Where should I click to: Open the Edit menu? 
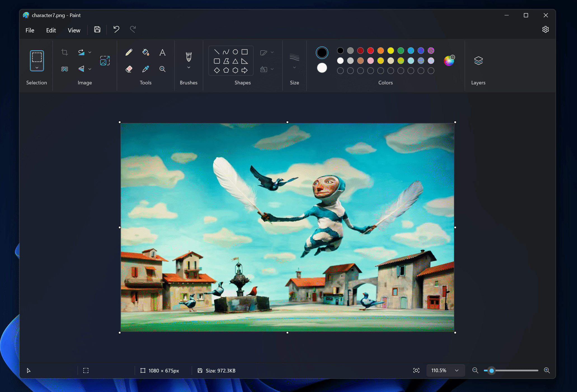[51, 29]
